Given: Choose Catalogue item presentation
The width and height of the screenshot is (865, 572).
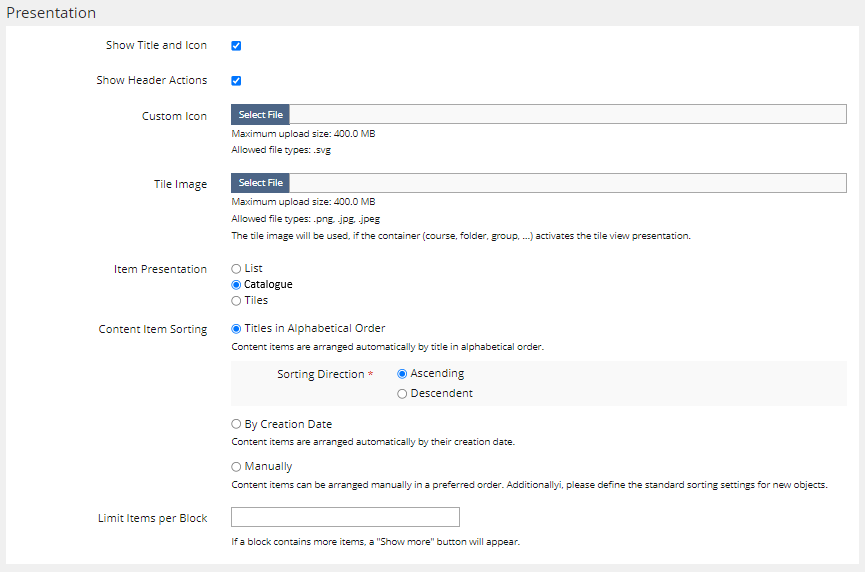Looking at the screenshot, I should point(236,285).
